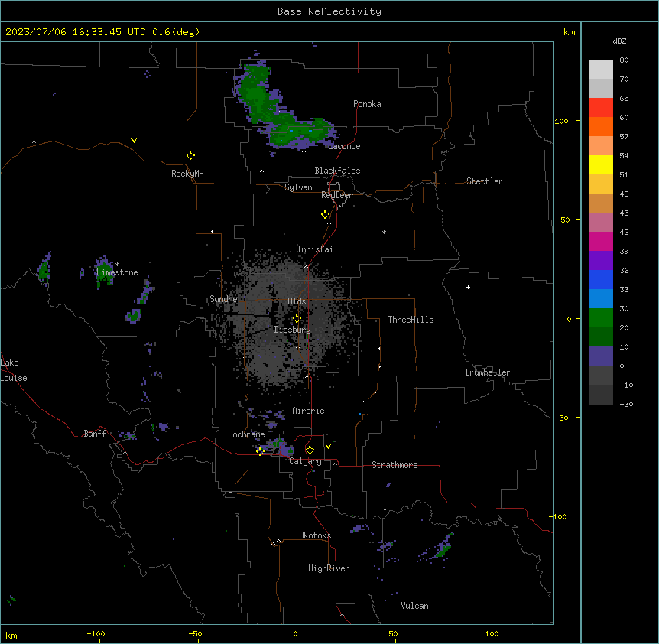
Task: Click the Sundre label
Action: click(223, 299)
